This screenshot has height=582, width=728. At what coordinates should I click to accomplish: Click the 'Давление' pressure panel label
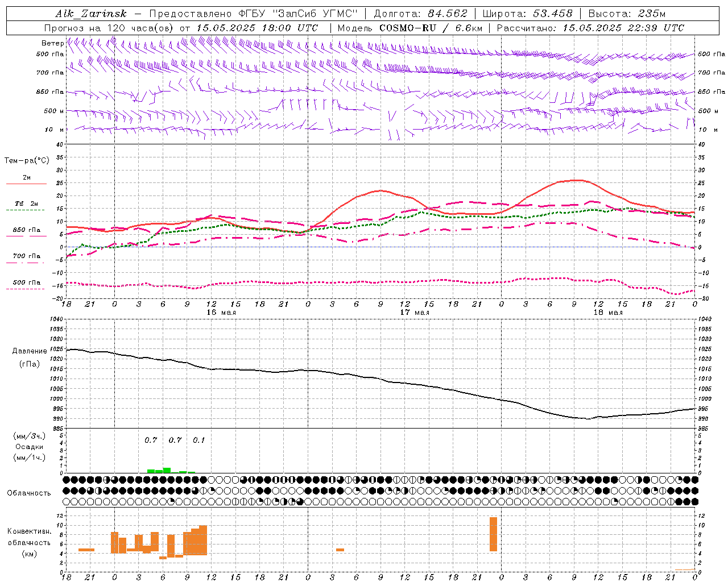pos(30,351)
